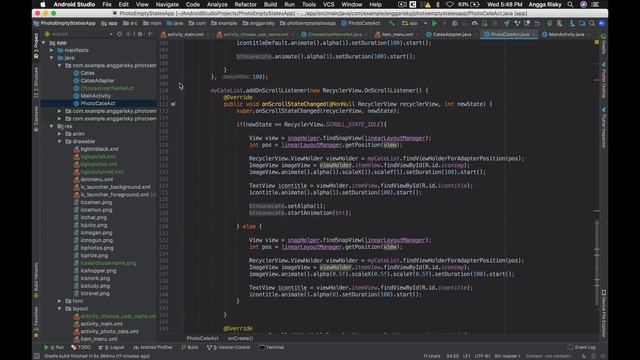Open the Apple menu
Image resolution: width=640 pixels, height=360 pixels.
42,4
